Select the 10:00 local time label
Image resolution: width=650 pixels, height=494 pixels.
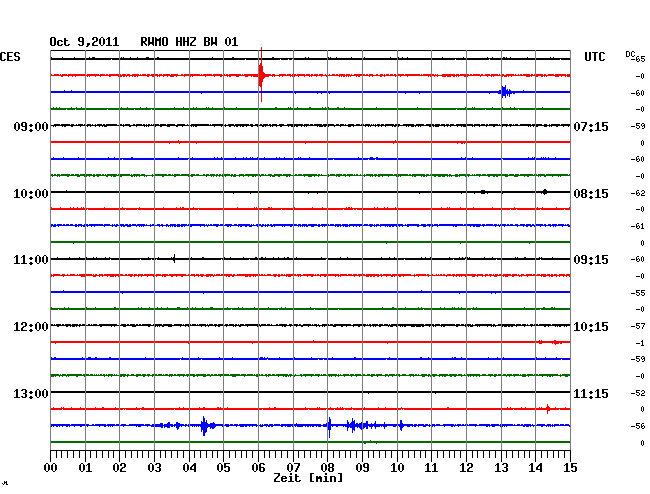point(31,194)
